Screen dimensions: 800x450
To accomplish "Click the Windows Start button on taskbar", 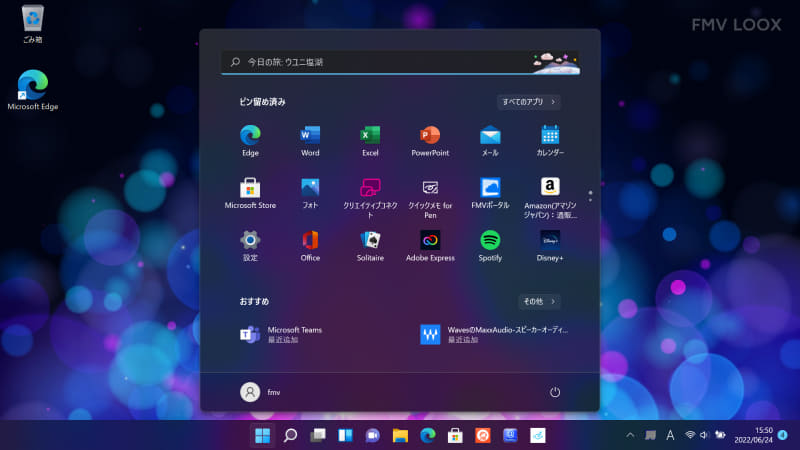I will click(263, 435).
